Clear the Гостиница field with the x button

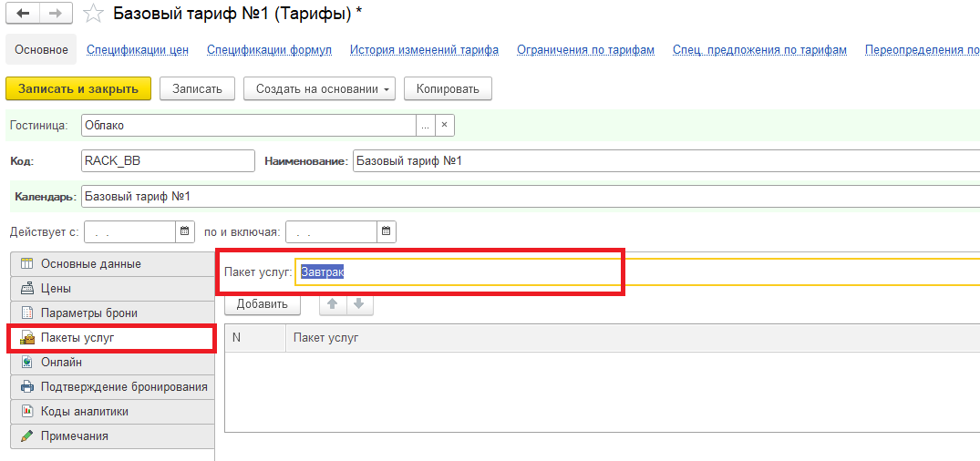(x=444, y=125)
